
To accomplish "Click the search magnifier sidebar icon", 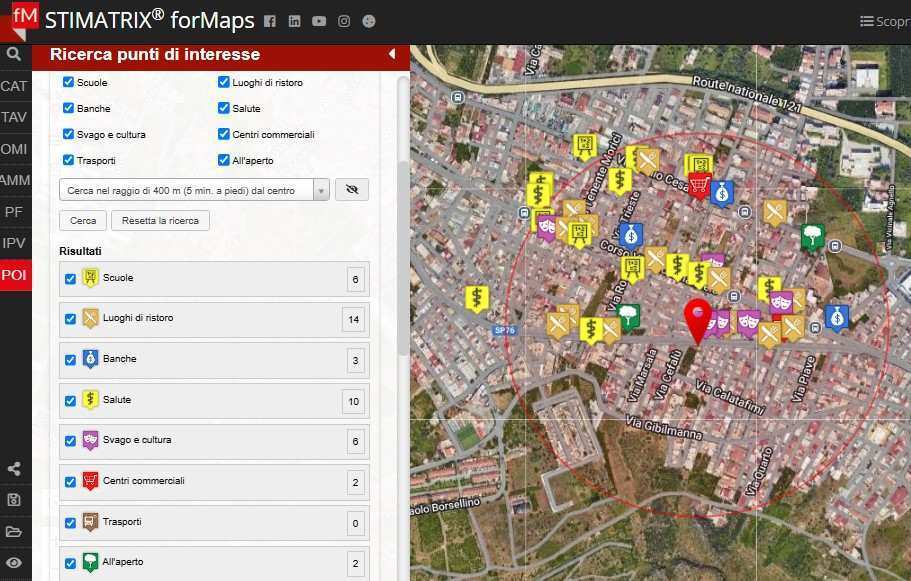I will [14, 55].
